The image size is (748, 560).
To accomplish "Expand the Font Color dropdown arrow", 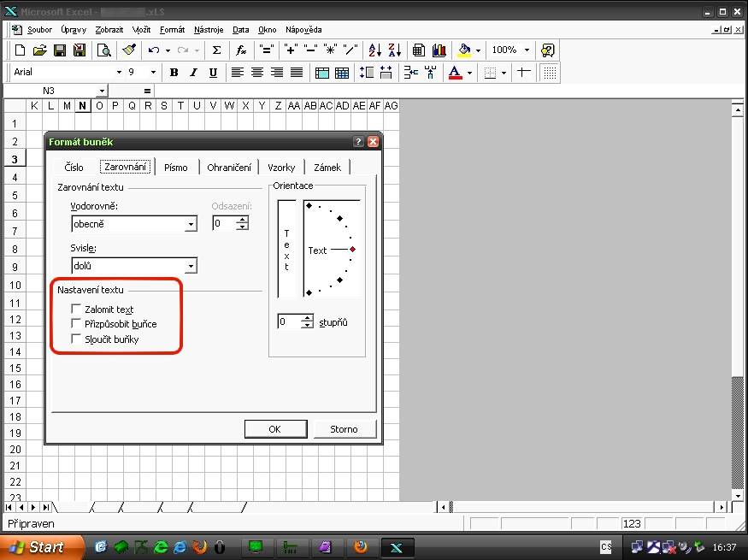I will point(469,73).
